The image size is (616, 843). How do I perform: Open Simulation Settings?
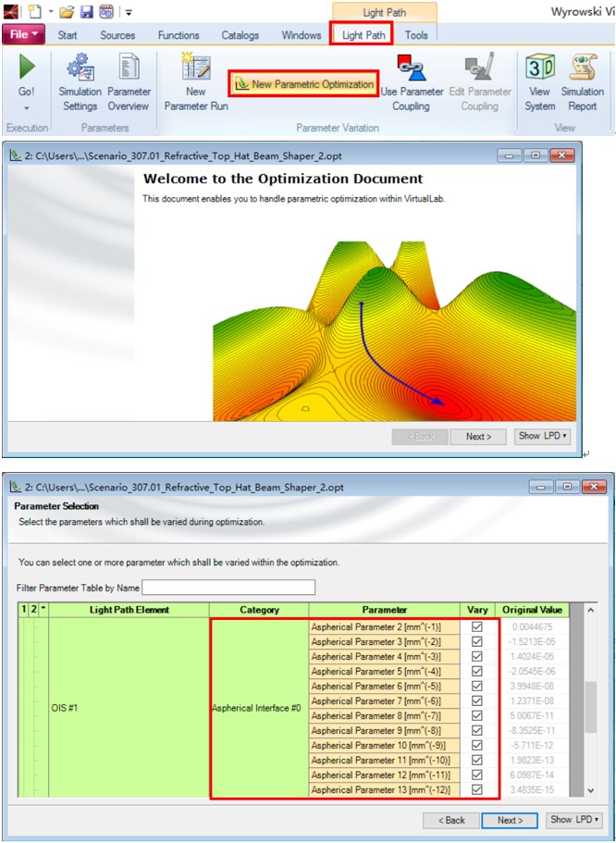coord(80,82)
